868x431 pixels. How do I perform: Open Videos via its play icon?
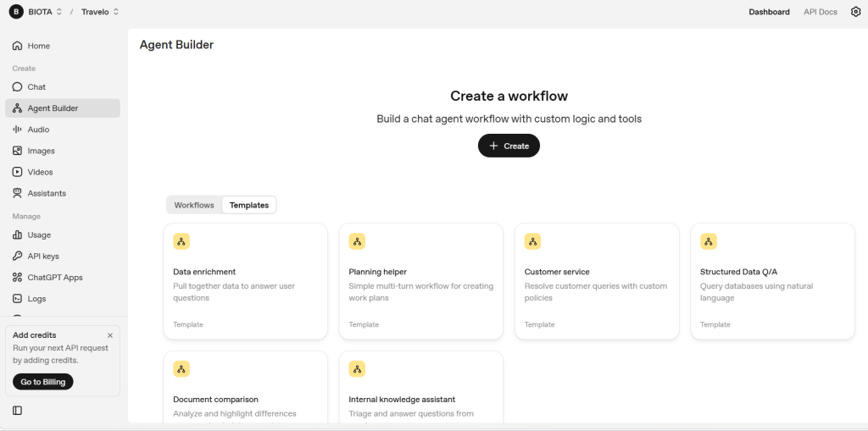point(17,172)
